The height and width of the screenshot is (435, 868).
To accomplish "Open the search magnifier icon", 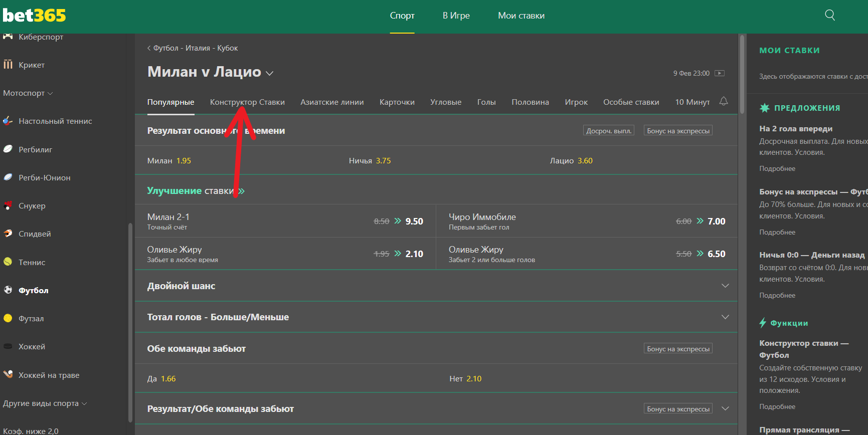I will 830,15.
